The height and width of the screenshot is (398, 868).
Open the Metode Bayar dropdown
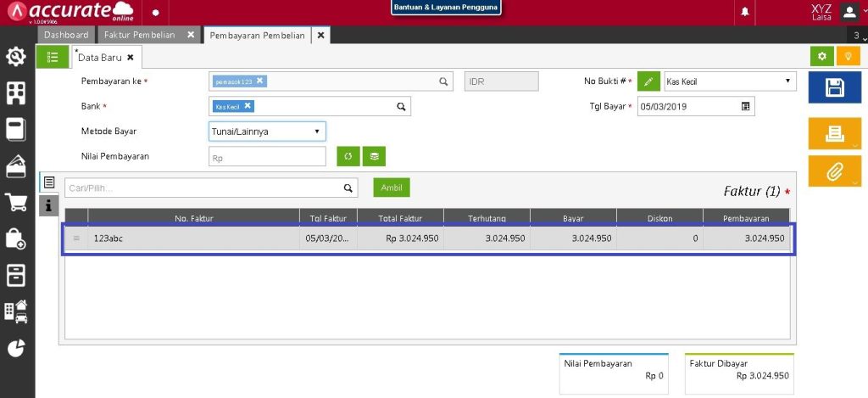pos(267,132)
